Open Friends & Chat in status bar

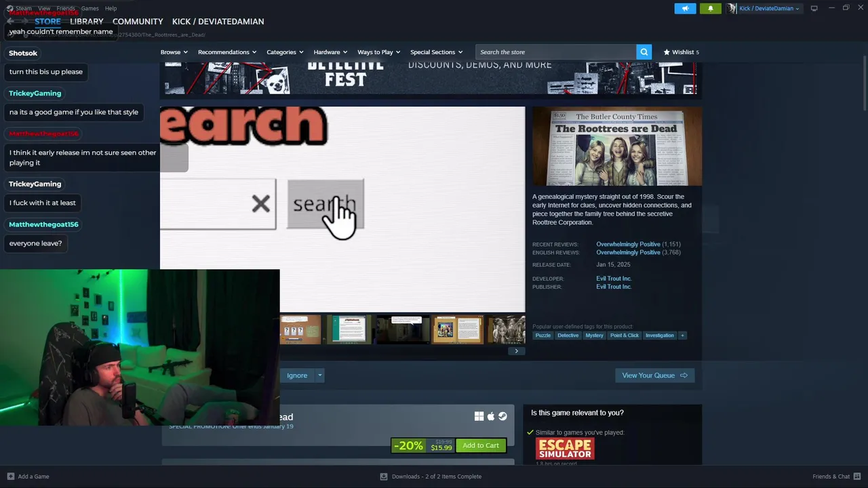click(836, 476)
